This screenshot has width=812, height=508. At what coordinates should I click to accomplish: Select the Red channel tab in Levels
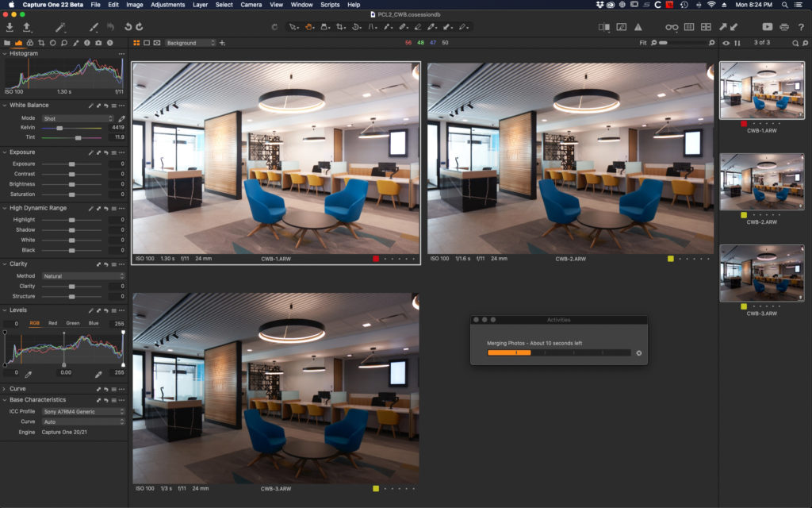tap(53, 323)
